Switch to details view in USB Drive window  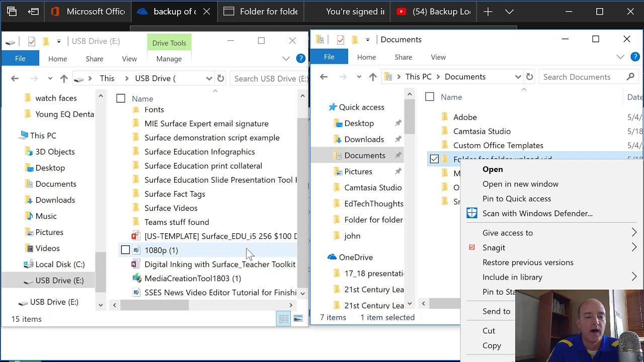point(284,319)
